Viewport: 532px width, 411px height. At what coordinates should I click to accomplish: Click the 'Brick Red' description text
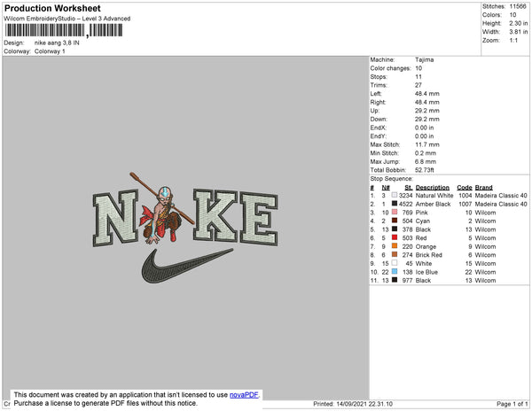[428, 255]
